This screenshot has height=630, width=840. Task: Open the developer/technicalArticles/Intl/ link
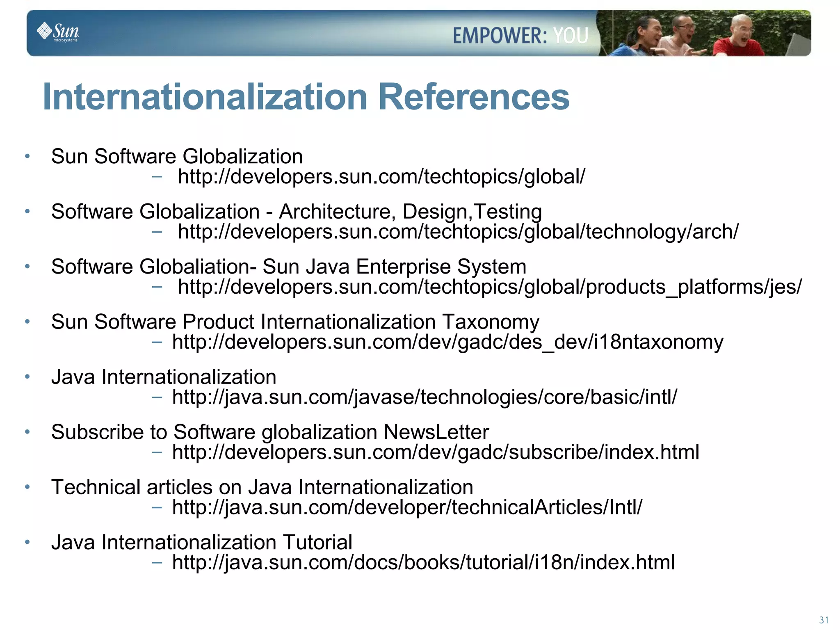point(407,507)
